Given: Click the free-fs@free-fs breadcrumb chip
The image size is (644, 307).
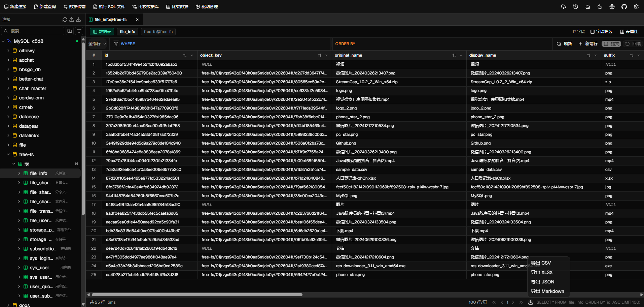Looking at the screenshot, I should [158, 32].
